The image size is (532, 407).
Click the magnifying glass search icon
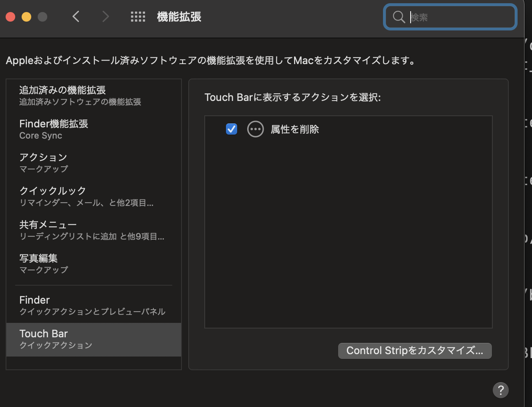coord(398,17)
